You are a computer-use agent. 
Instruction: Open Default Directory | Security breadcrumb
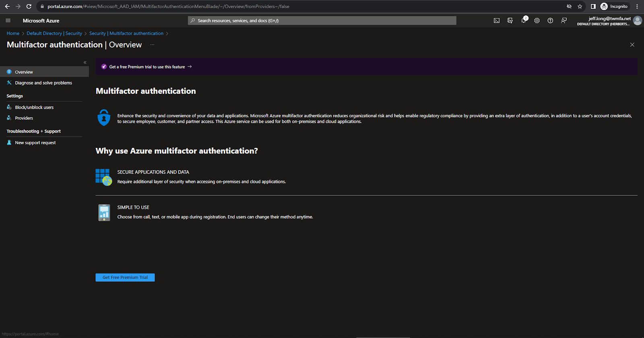54,33
